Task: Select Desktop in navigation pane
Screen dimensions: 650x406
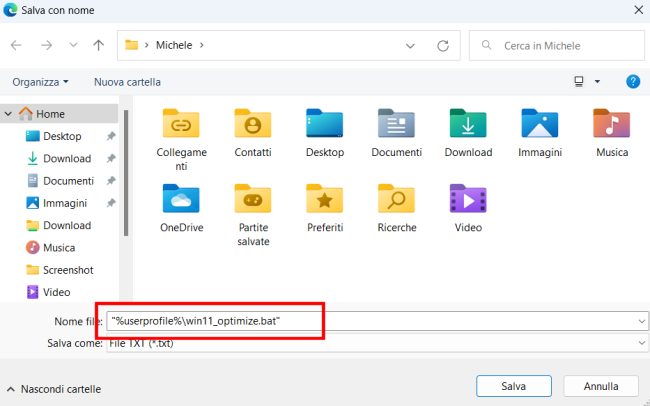Action: click(62, 136)
